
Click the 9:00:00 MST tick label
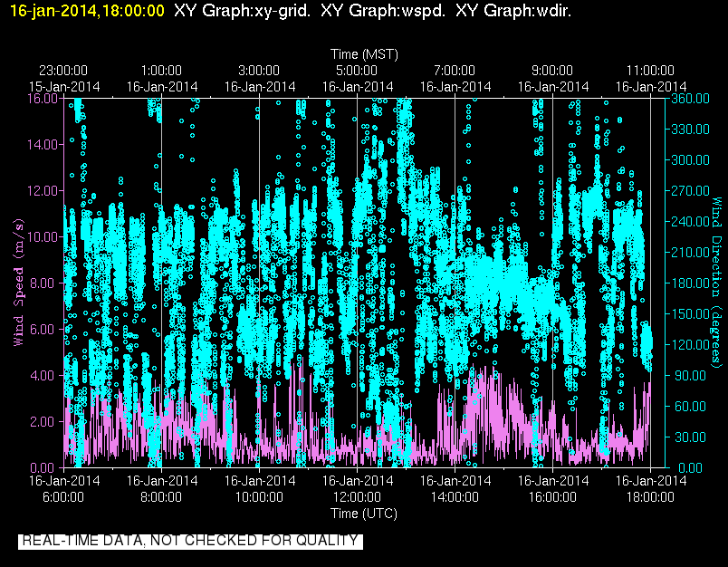pos(552,71)
